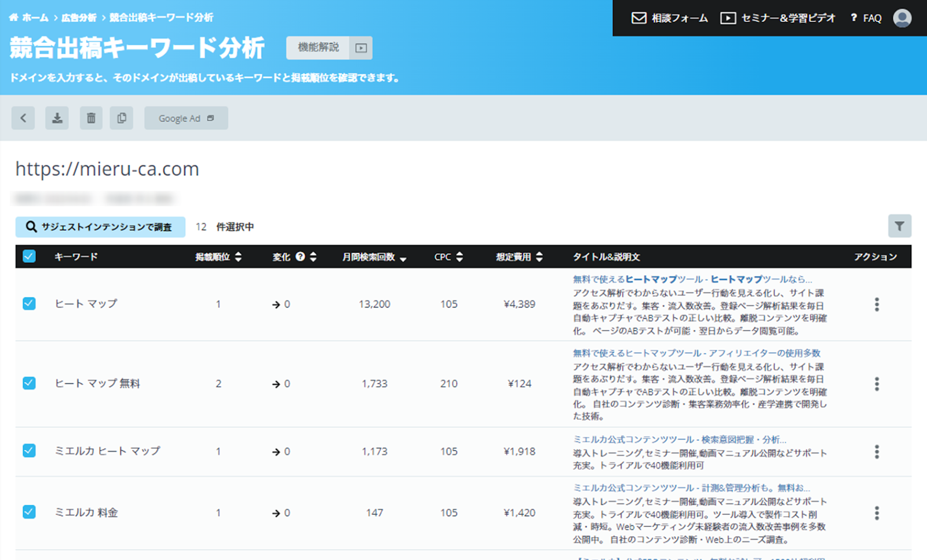Download results with the download icon
The image size is (927, 560).
pyautogui.click(x=57, y=118)
